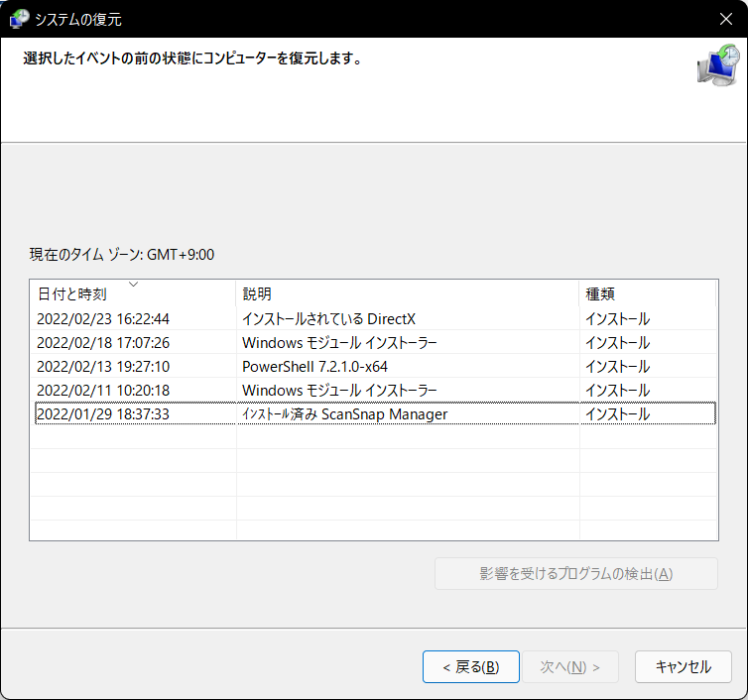748x700 pixels.
Task: Click the 戻る(B) button
Action: click(x=471, y=666)
